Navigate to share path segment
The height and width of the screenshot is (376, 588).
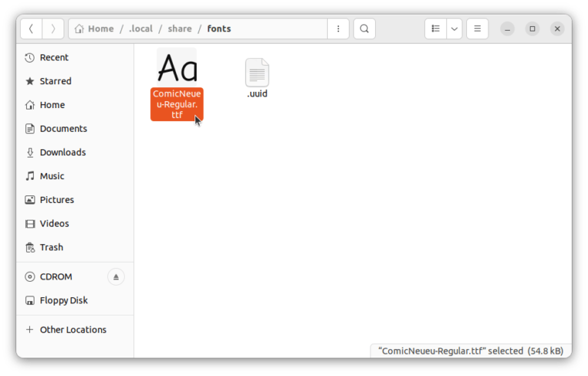tap(180, 29)
